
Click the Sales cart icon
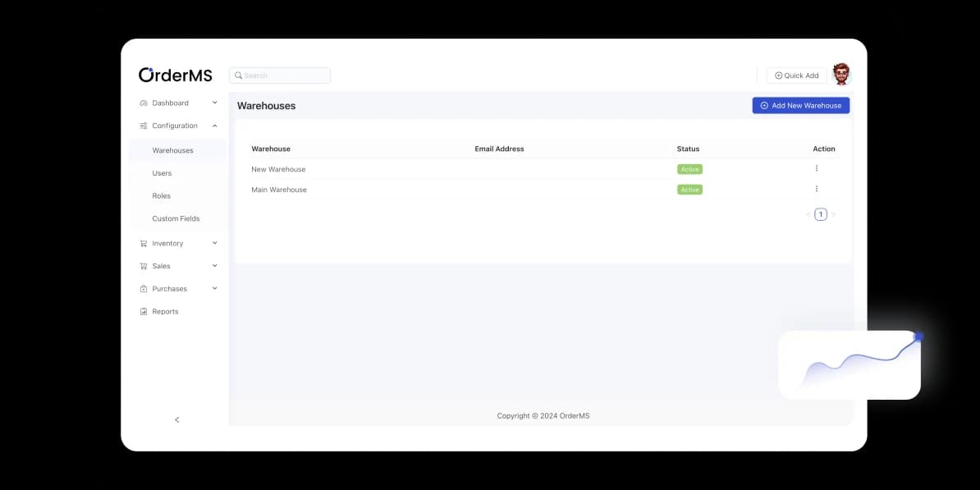click(x=144, y=267)
